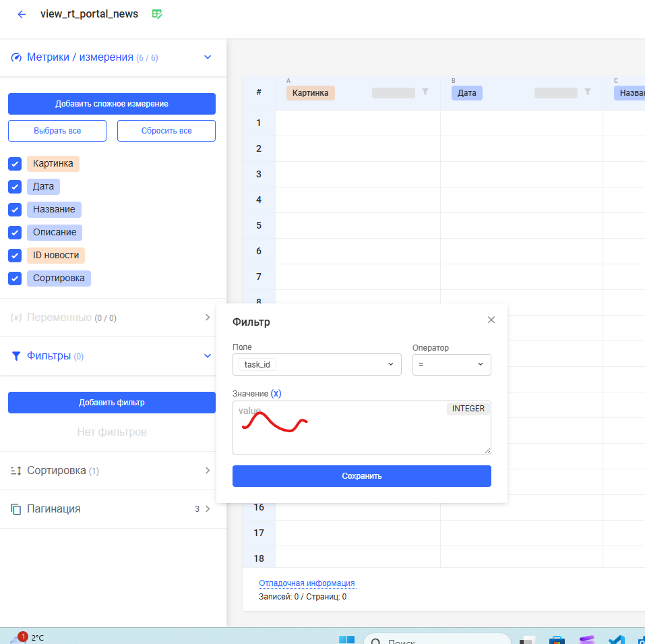This screenshot has height=644, width=645.
Task: Expand the Пагинация section
Action: [208, 509]
